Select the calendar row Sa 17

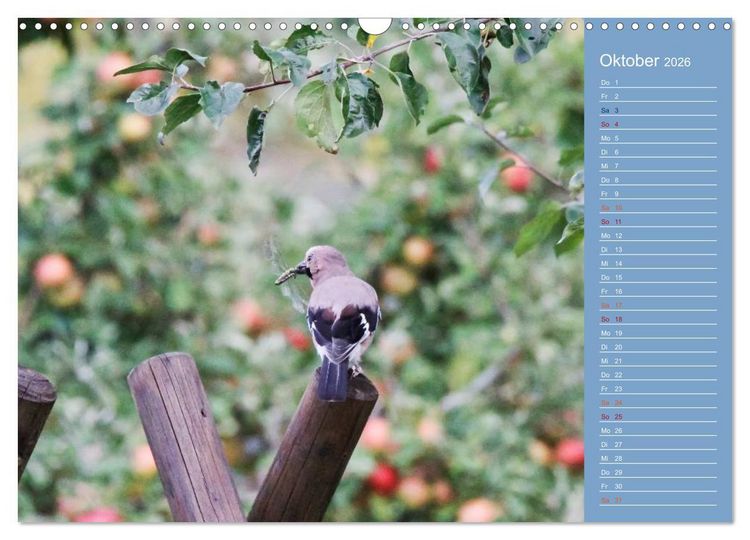pyautogui.click(x=658, y=305)
